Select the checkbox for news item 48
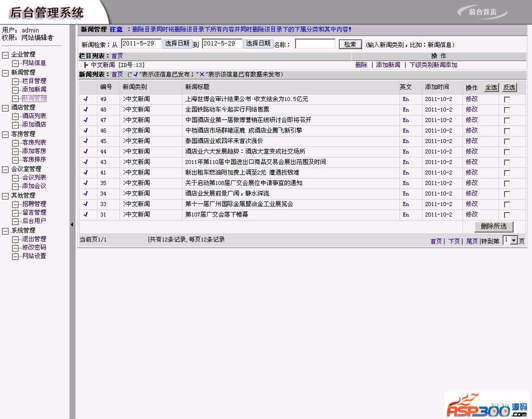 (x=507, y=110)
